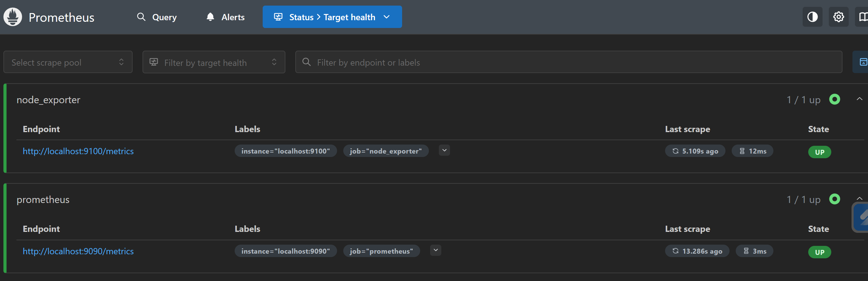
Task: Toggle the light/dark theme icon
Action: click(x=812, y=17)
